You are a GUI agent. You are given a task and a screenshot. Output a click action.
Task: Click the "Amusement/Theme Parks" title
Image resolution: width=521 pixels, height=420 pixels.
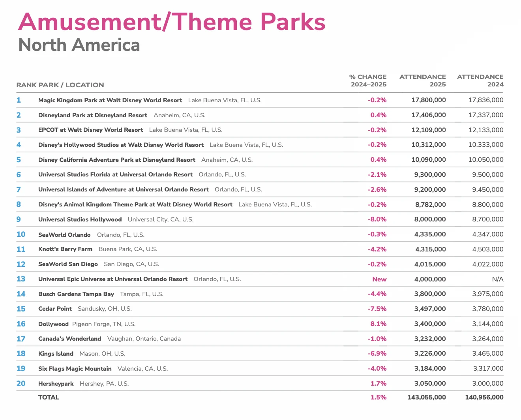[x=172, y=22]
